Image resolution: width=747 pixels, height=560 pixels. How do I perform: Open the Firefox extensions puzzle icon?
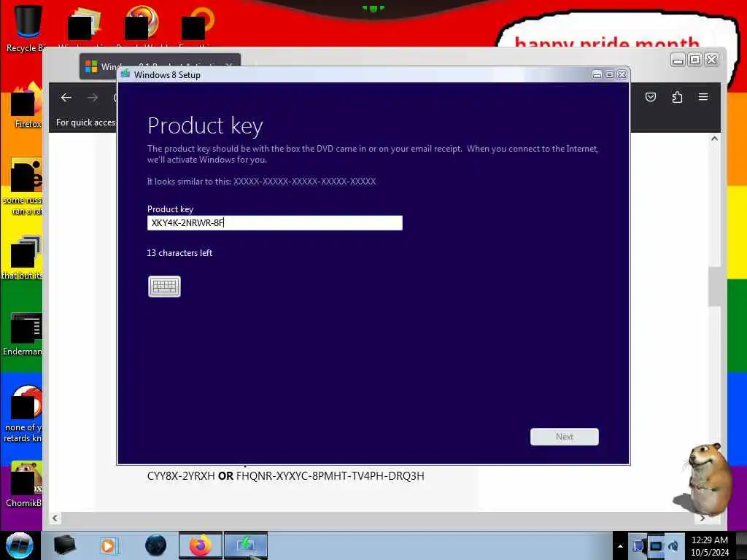click(x=677, y=97)
